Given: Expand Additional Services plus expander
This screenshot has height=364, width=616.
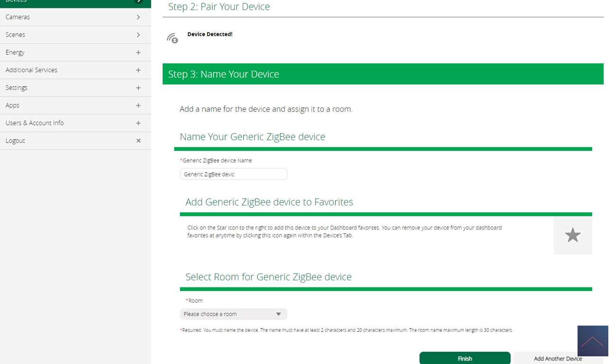Looking at the screenshot, I should click(x=138, y=70).
